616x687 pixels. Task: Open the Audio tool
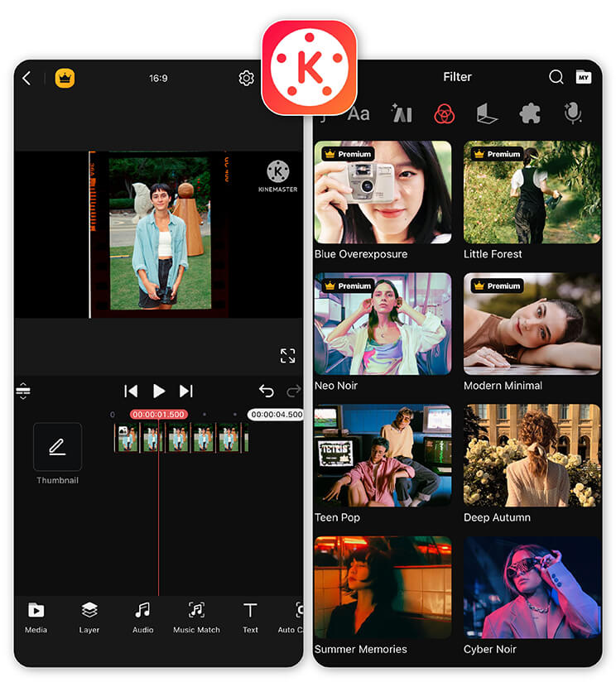[x=143, y=617]
